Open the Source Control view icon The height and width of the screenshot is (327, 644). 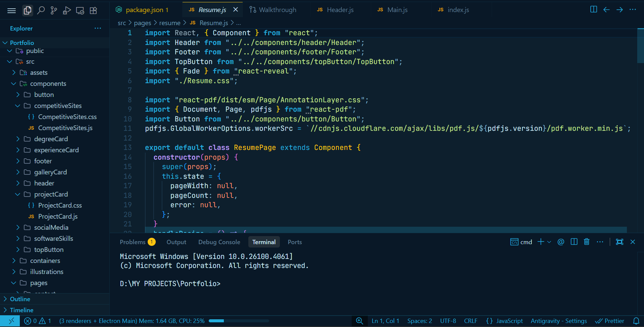(54, 11)
